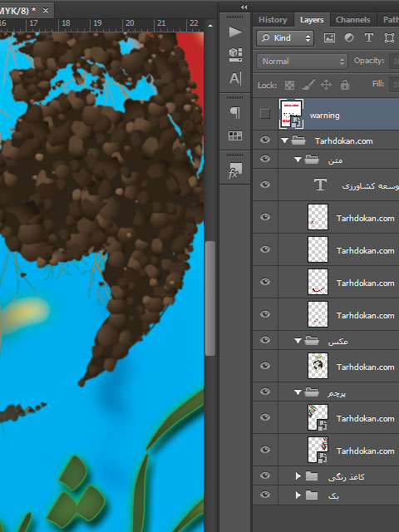399x532 pixels.
Task: Open the Character panel icon
Action: [235, 78]
